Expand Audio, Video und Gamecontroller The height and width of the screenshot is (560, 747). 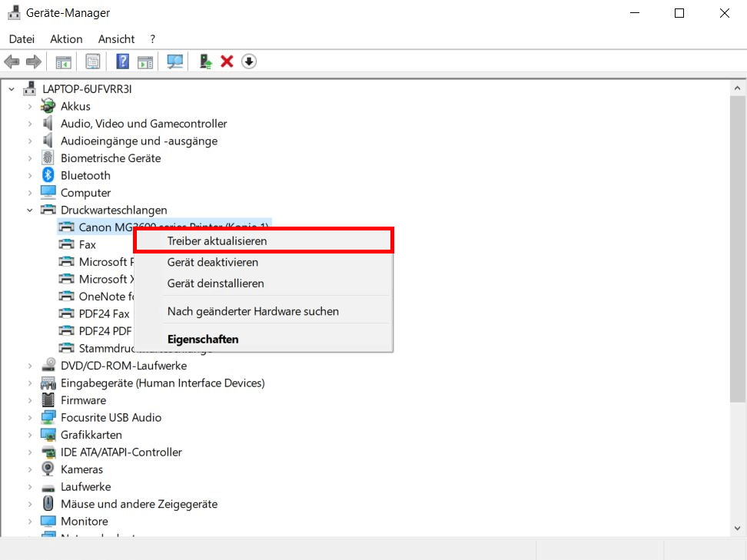29,124
